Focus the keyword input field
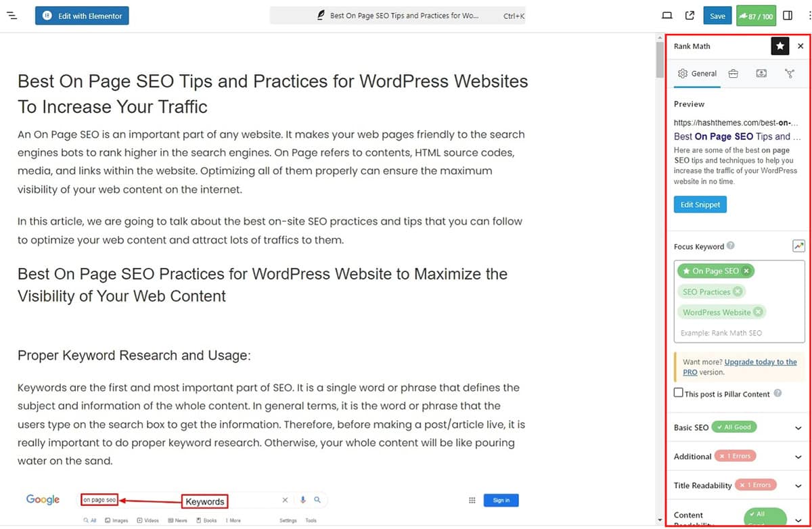812x529 pixels. pyautogui.click(x=739, y=333)
